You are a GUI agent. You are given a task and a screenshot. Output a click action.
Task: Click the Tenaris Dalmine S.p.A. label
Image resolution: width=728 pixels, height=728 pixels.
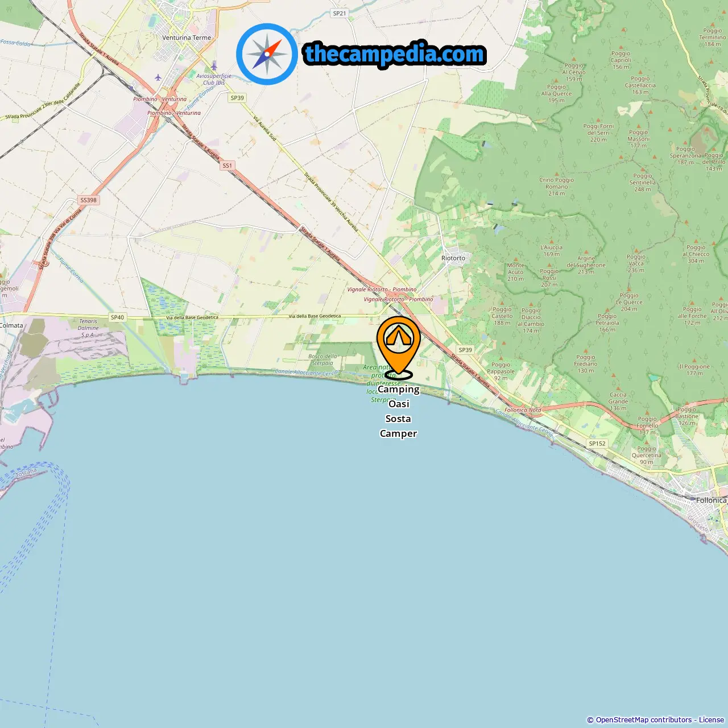point(88,328)
